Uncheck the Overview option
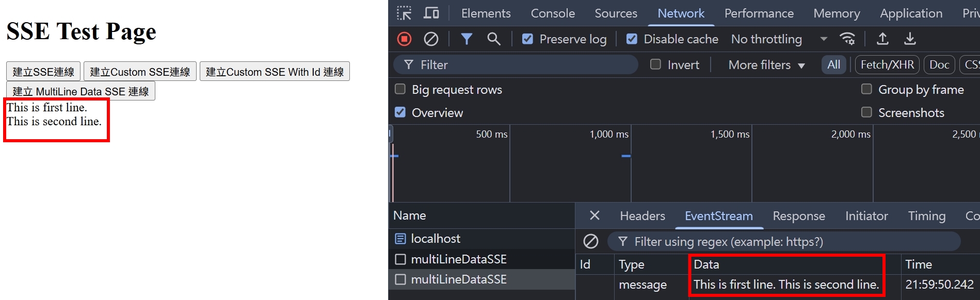 tap(400, 112)
